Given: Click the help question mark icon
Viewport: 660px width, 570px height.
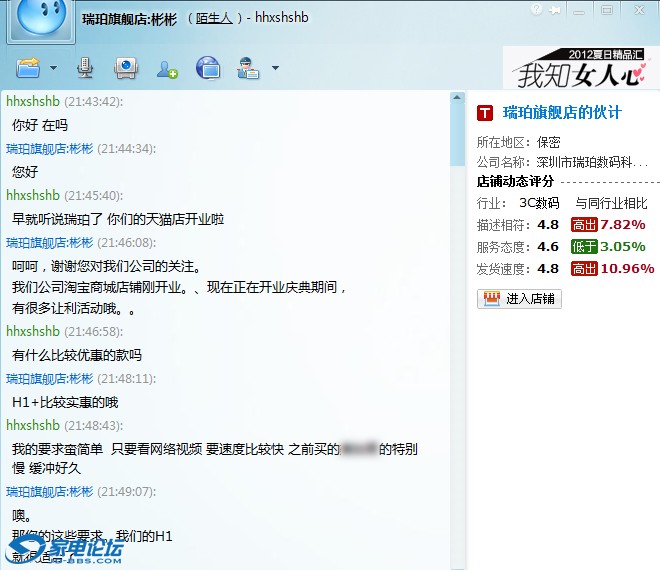Looking at the screenshot, I should (x=536, y=9).
